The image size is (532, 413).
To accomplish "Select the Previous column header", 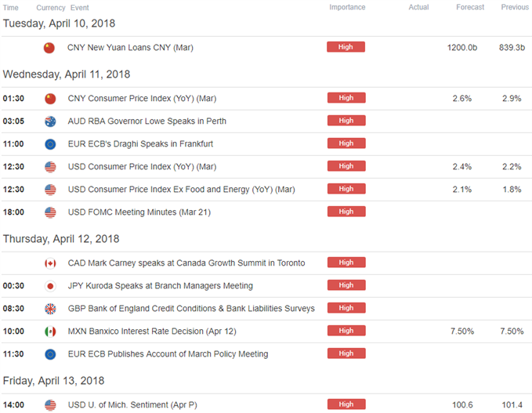I will (x=515, y=7).
